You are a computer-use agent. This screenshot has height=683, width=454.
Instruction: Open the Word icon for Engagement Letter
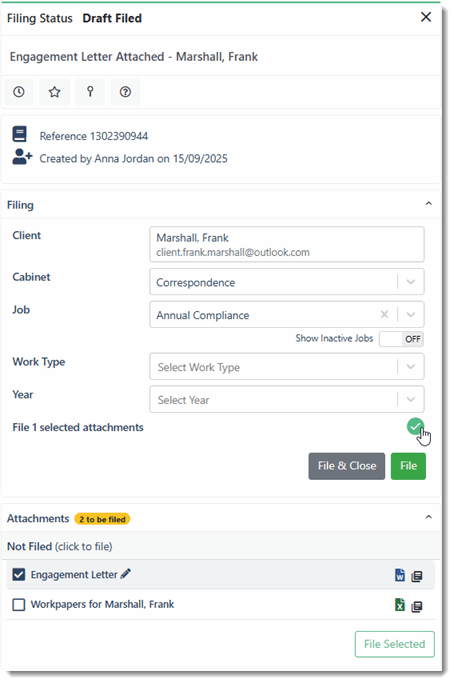pos(400,575)
